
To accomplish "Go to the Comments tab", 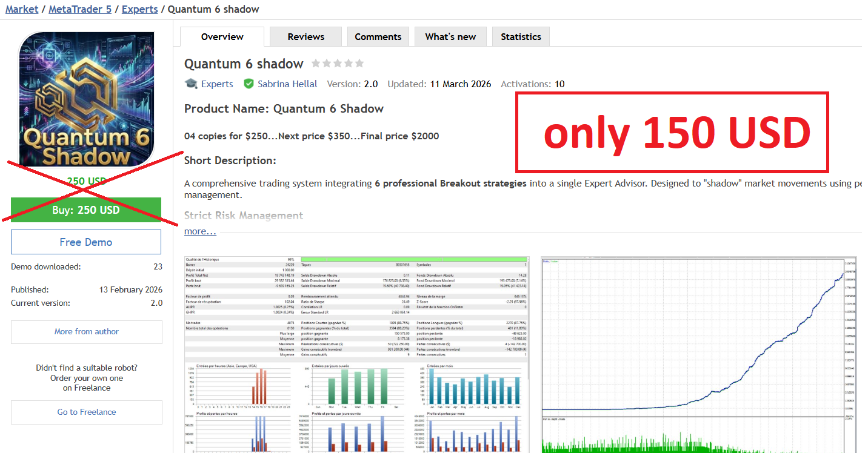I will tap(378, 37).
